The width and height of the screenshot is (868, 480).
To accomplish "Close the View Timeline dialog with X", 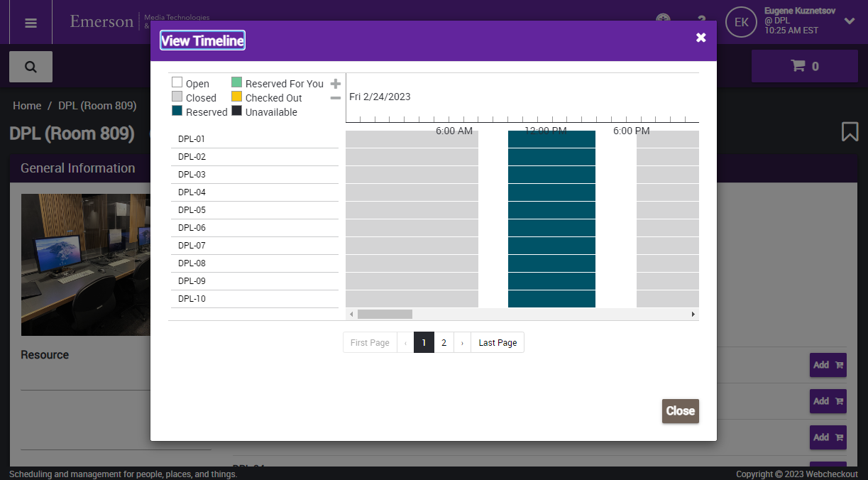I will [x=701, y=38].
